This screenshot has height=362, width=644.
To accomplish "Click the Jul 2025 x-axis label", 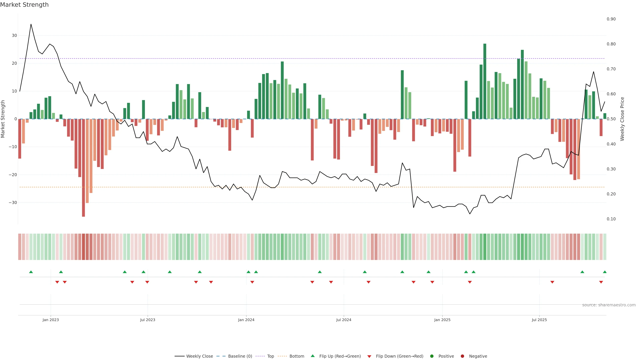I will [x=539, y=320].
